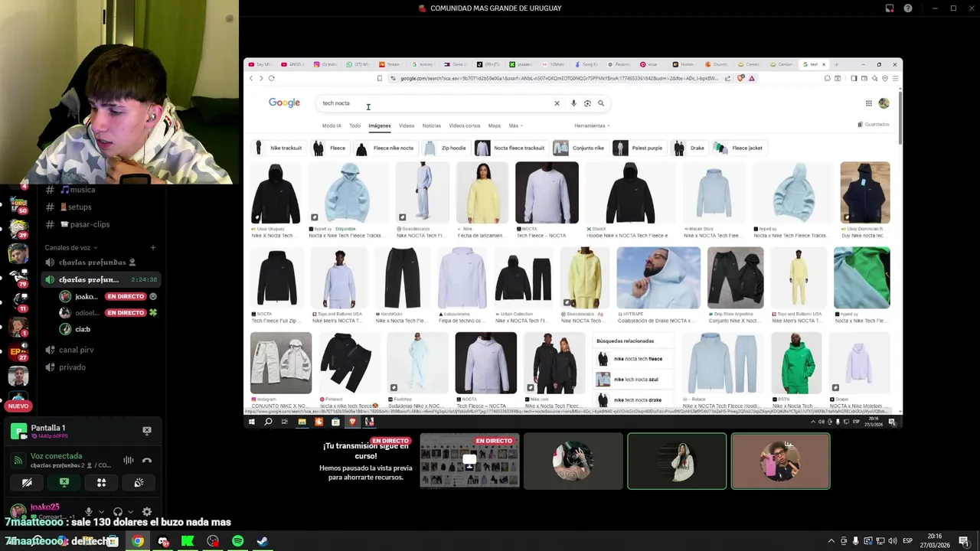Open Steam from the taskbar
This screenshot has width=980, height=551.
pos(263,541)
